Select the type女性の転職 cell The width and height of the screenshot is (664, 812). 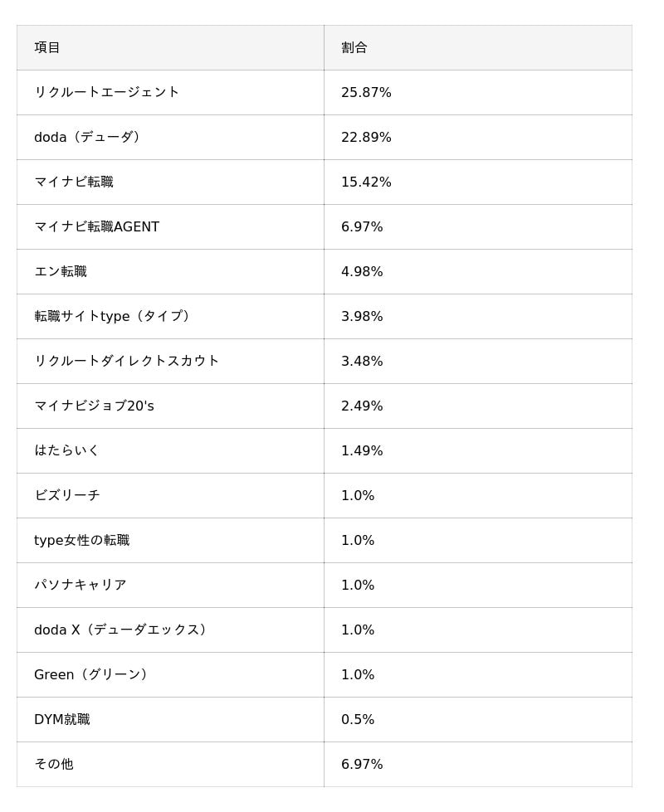click(x=81, y=540)
